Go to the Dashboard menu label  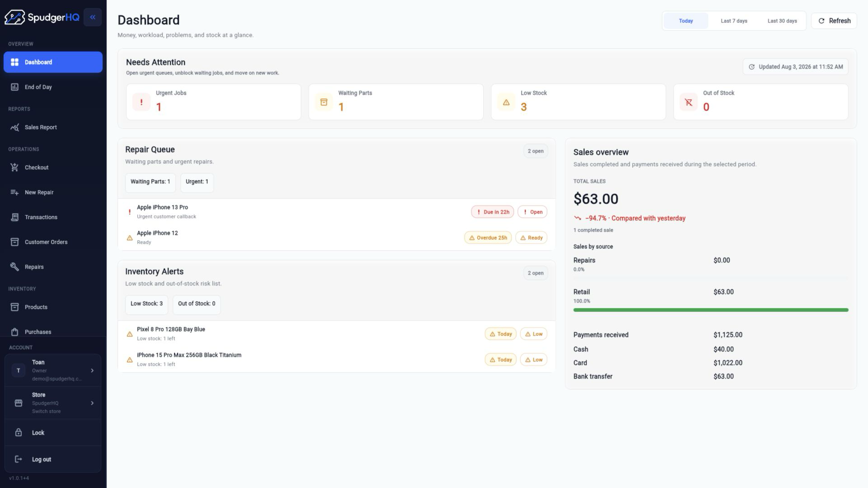tap(38, 62)
